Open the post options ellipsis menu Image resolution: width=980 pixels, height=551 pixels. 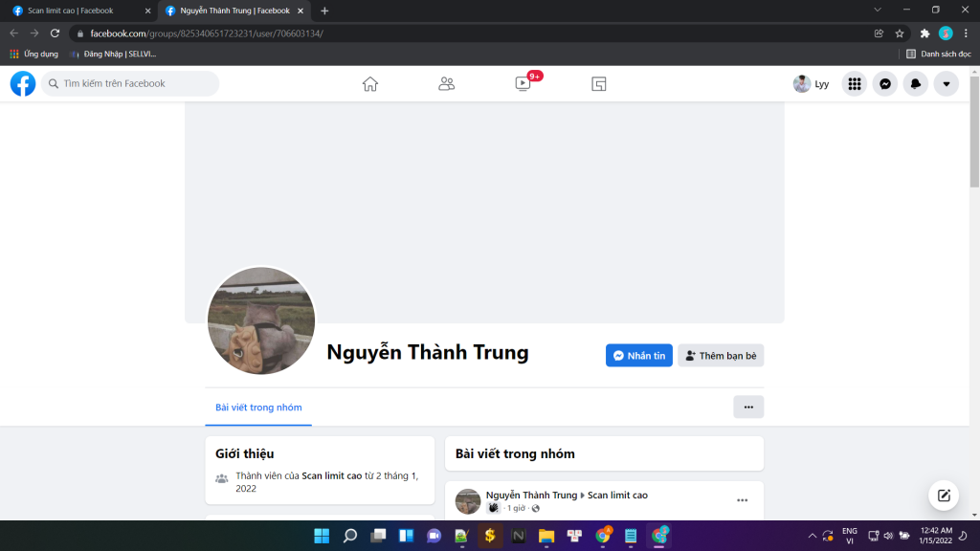click(742, 500)
